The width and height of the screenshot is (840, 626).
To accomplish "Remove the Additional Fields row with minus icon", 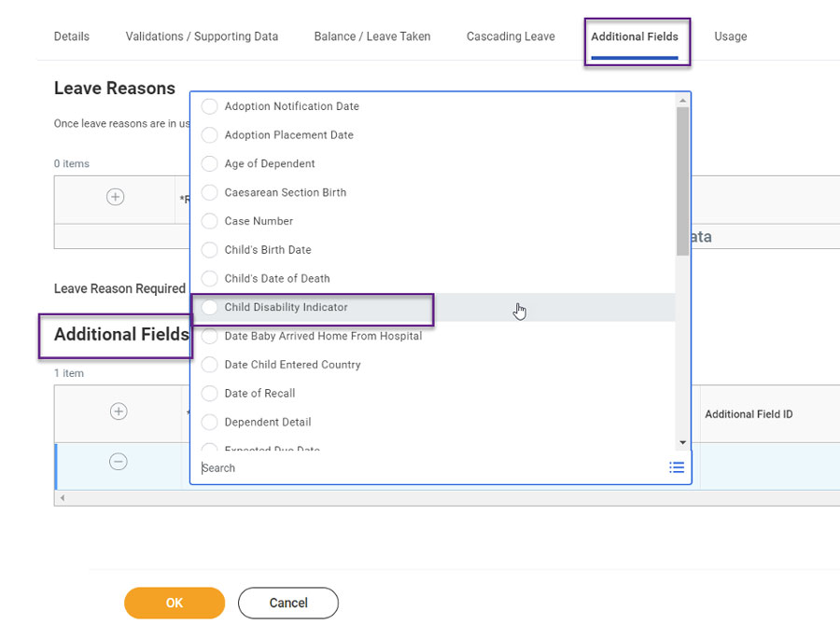I will 119,461.
